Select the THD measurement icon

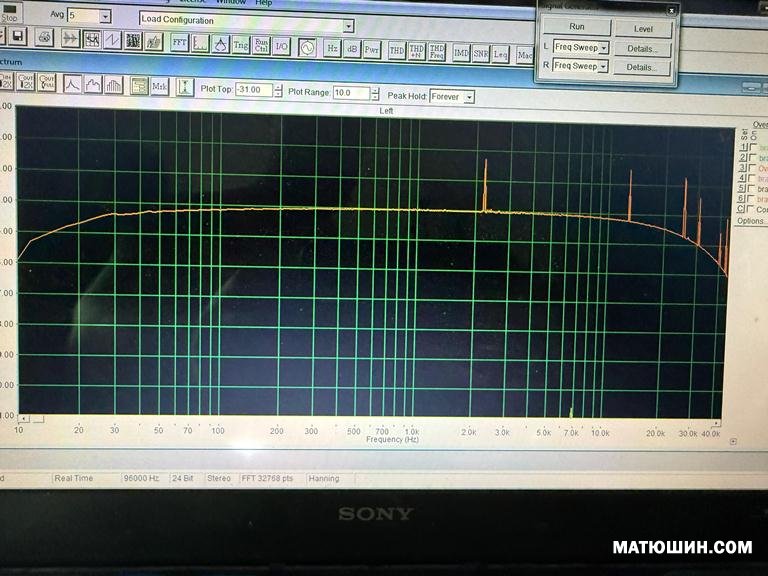(396, 49)
